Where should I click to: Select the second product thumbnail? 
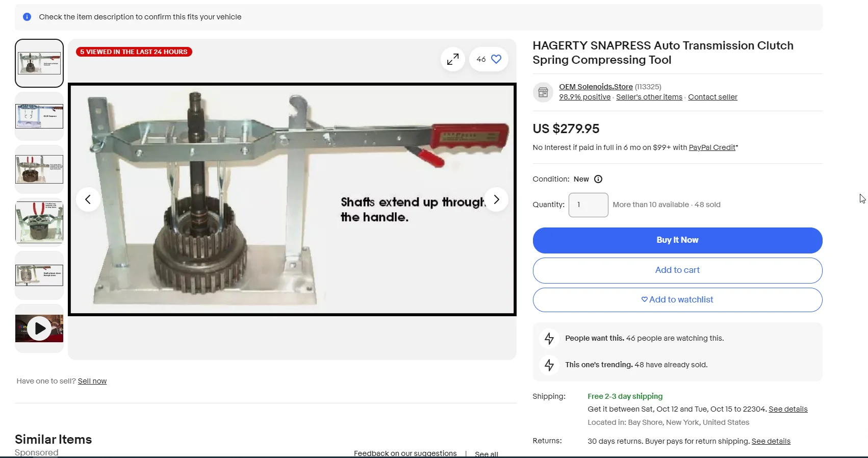(x=39, y=116)
